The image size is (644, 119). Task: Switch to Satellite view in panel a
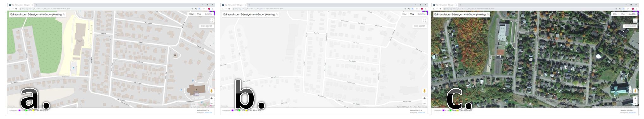point(208,14)
